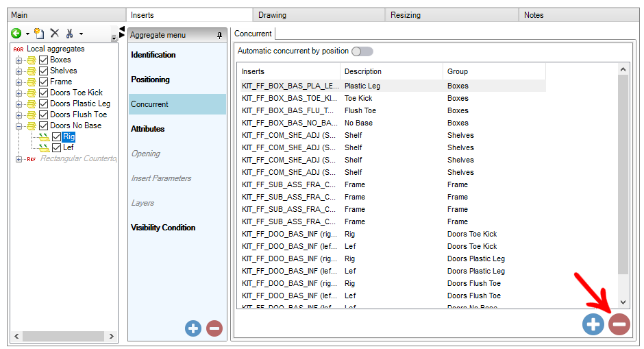644x349 pixels.
Task: Switch to the Resizing tab
Action: click(451, 15)
